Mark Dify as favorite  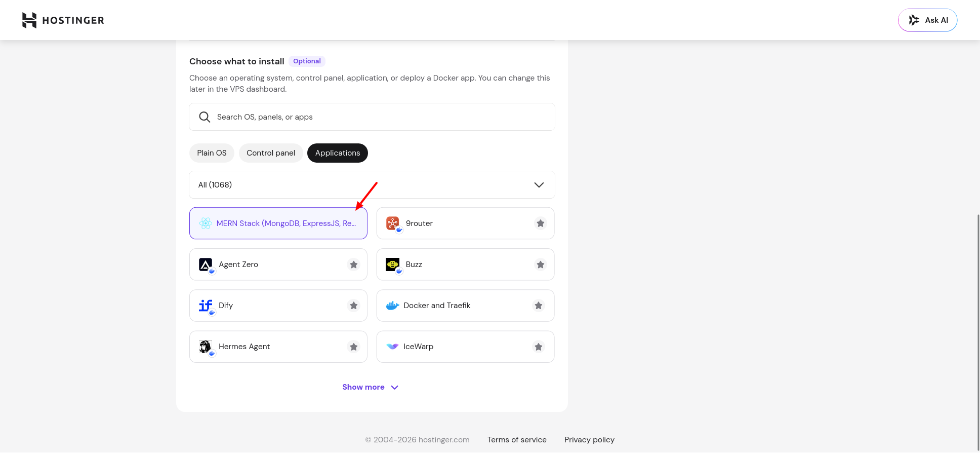tap(354, 306)
